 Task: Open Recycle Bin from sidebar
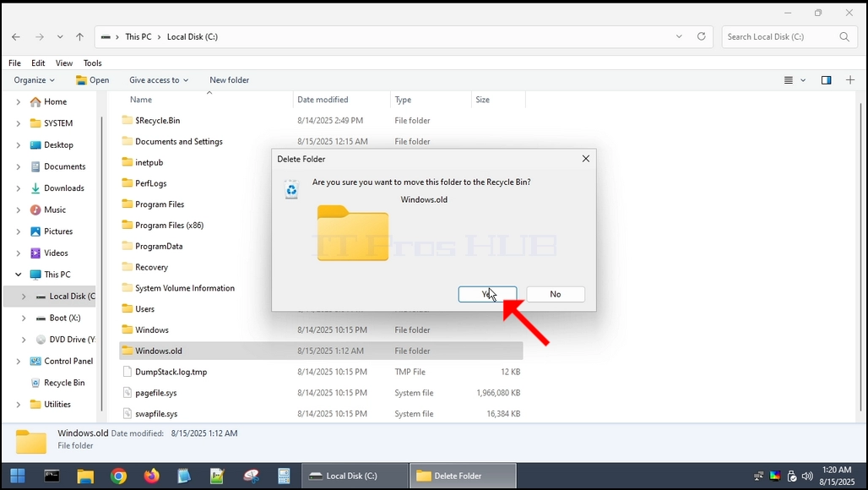57,383
